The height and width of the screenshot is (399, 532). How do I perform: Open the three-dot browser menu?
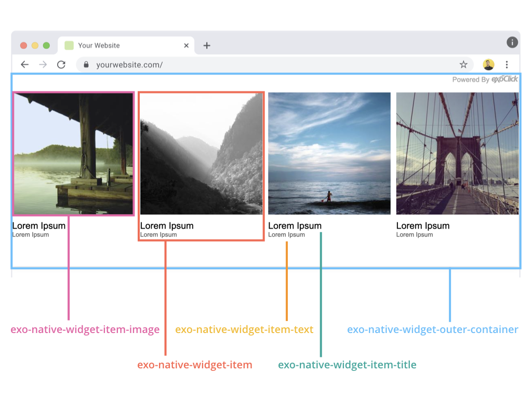click(x=507, y=64)
